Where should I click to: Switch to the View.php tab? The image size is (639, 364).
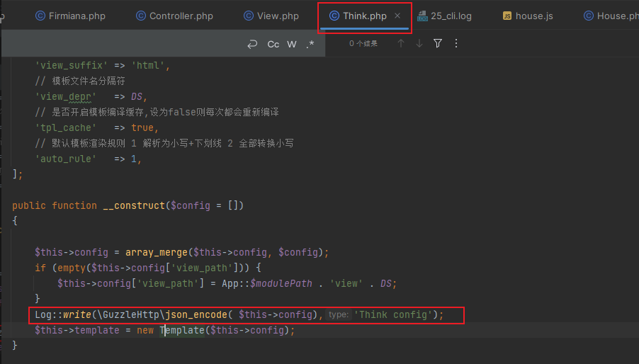pos(271,16)
